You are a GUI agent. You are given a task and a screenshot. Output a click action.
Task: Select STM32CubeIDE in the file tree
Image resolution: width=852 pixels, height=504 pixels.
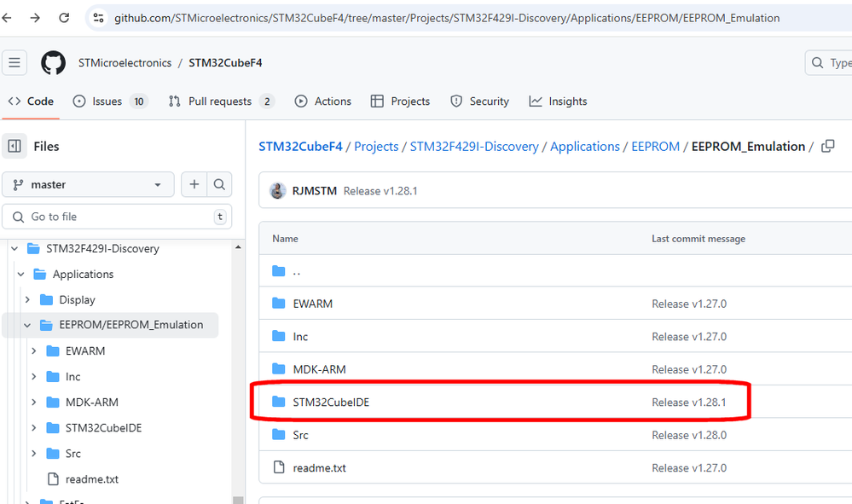tap(104, 428)
